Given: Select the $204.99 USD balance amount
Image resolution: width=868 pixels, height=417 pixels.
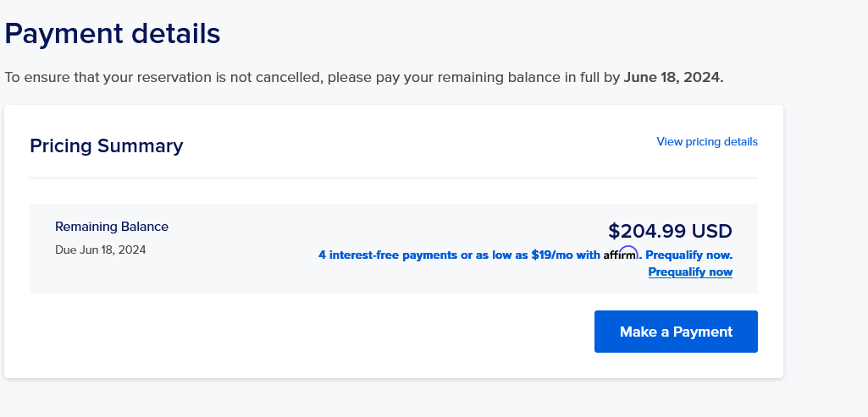Looking at the screenshot, I should [670, 231].
